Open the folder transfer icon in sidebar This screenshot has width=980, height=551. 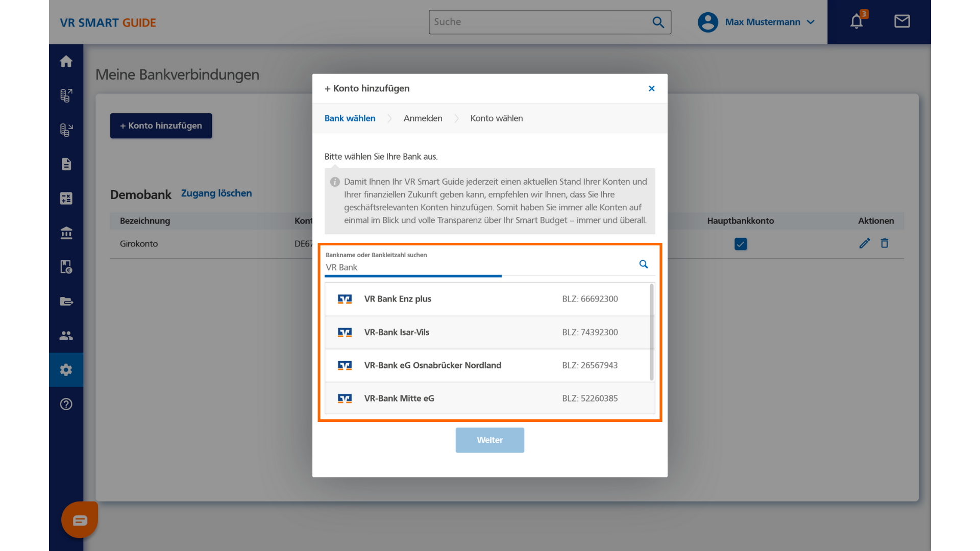[x=66, y=301]
